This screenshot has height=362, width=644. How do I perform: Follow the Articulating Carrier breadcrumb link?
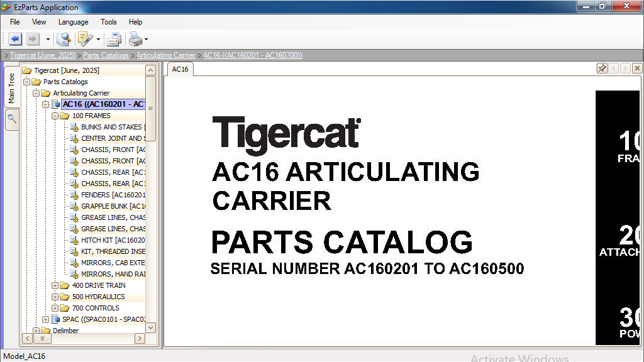[x=166, y=55]
